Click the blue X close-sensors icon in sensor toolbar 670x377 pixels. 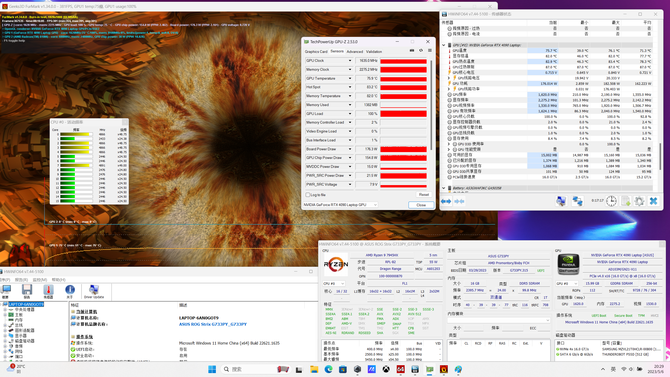pyautogui.click(x=654, y=201)
